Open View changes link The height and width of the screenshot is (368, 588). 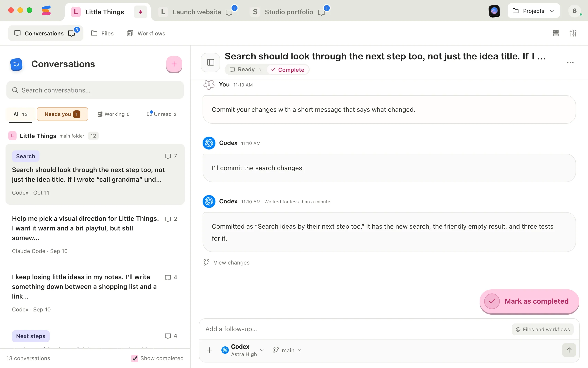(226, 262)
